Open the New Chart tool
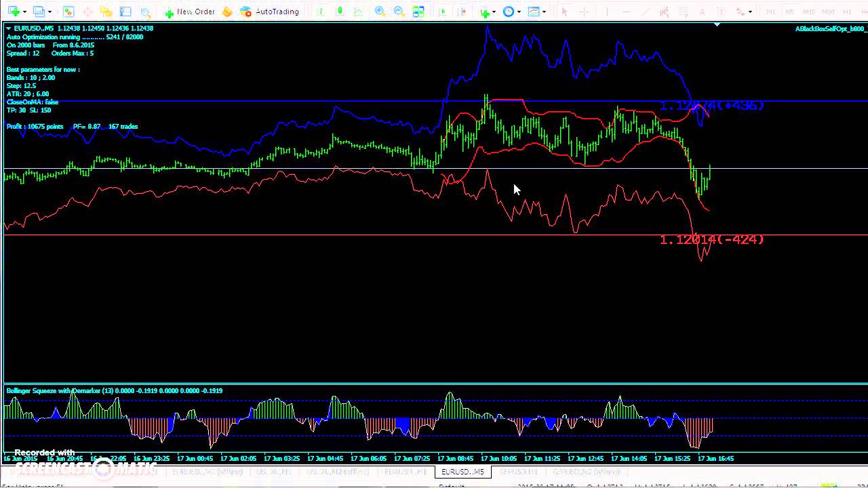 click(13, 12)
